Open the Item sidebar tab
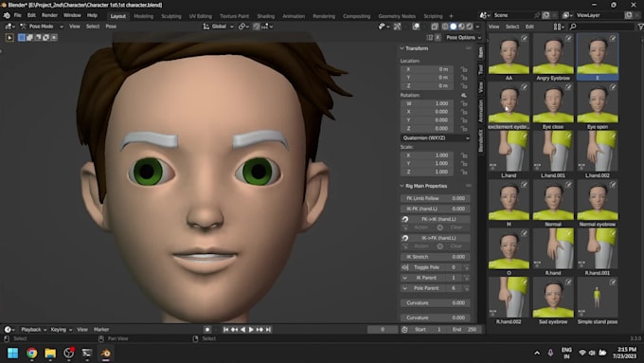644x363 pixels. coord(481,52)
